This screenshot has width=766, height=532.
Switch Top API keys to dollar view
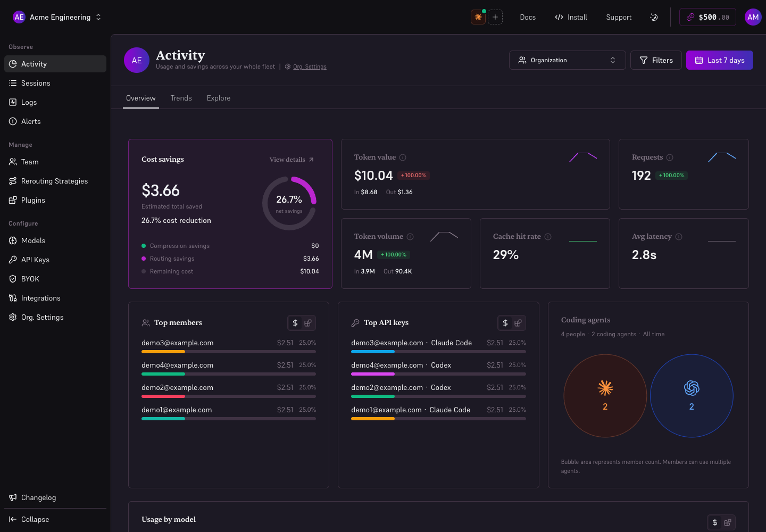click(x=505, y=323)
